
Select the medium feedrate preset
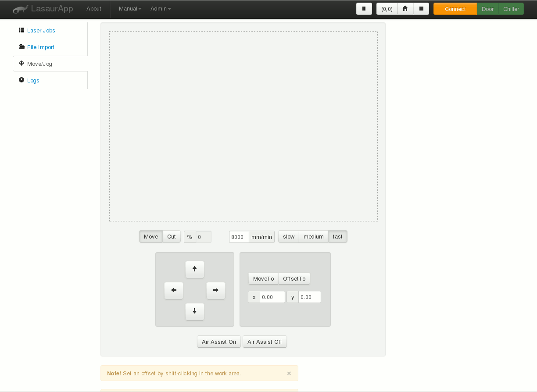pyautogui.click(x=314, y=237)
